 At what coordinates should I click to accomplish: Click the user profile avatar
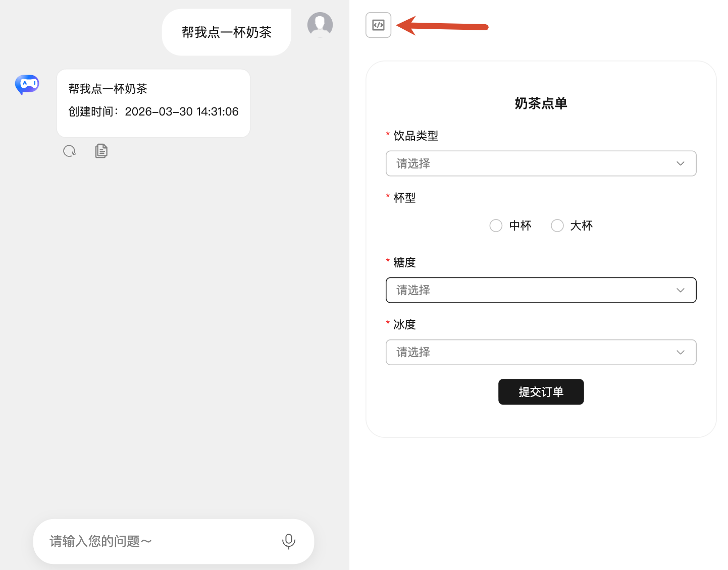click(320, 24)
